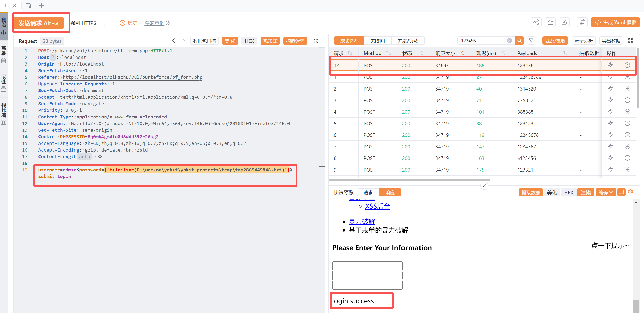
Task: Collapse results with double chevron expander
Action: pos(484,186)
